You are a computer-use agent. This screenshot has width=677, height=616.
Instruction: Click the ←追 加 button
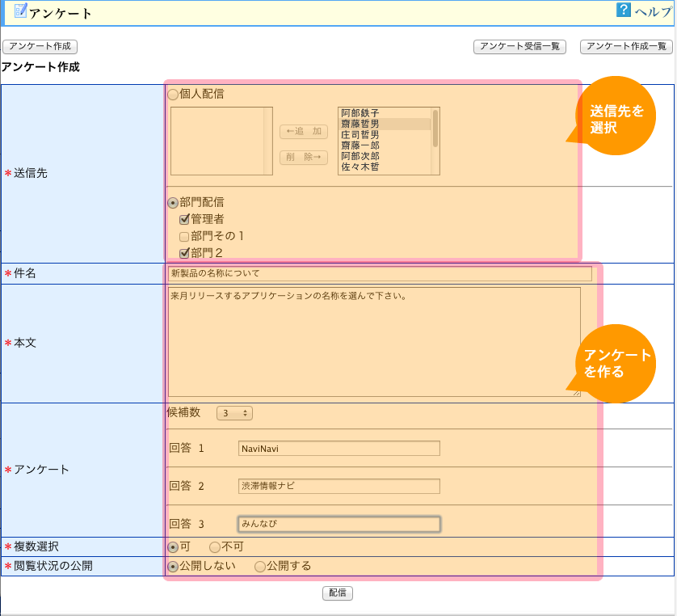tap(304, 131)
